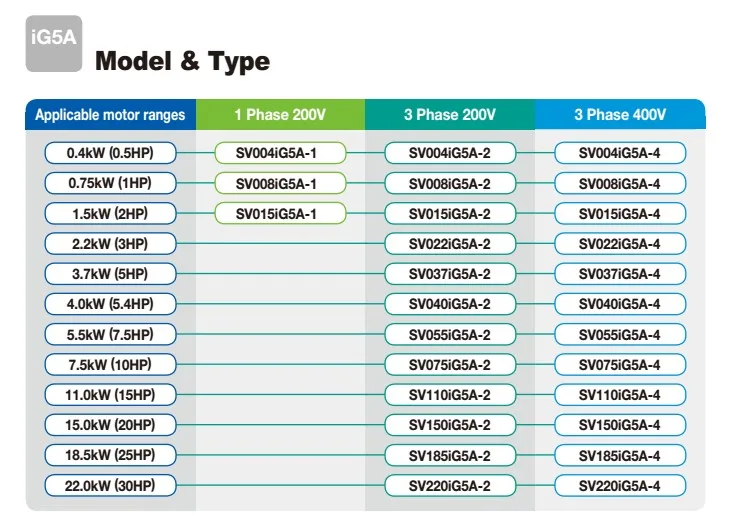Viewport: 729px width, 522px height.
Task: Select the 3 Phase 200V column header
Action: point(450,115)
